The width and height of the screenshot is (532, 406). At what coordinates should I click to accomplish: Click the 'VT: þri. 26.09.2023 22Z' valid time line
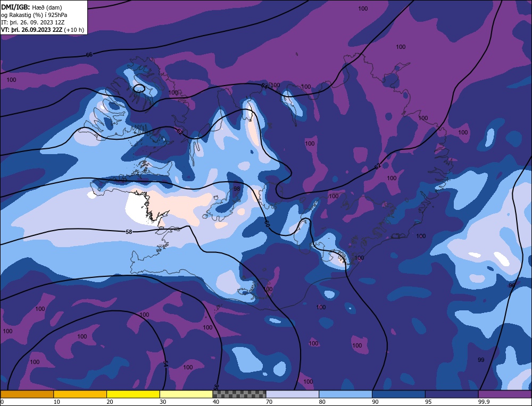point(31,30)
